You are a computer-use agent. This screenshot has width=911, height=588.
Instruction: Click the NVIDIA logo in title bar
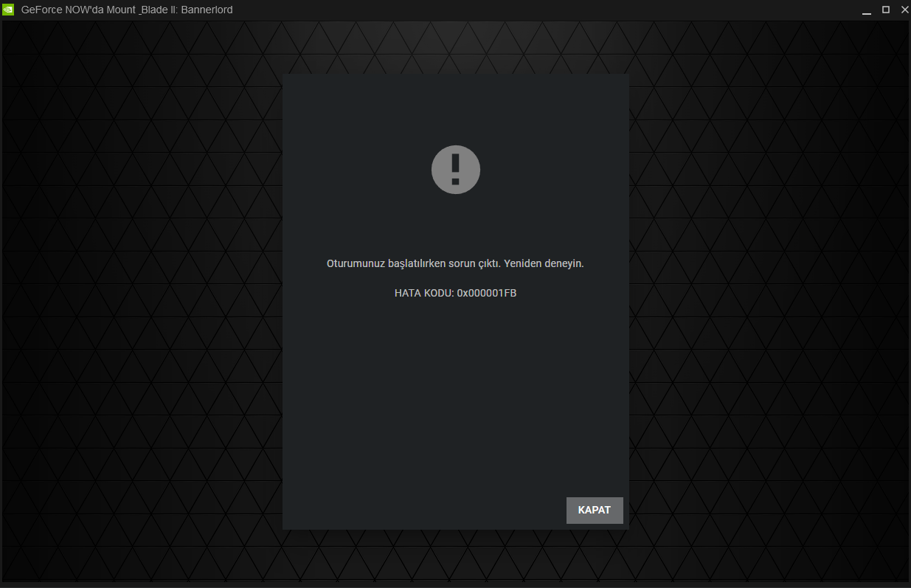9,10
